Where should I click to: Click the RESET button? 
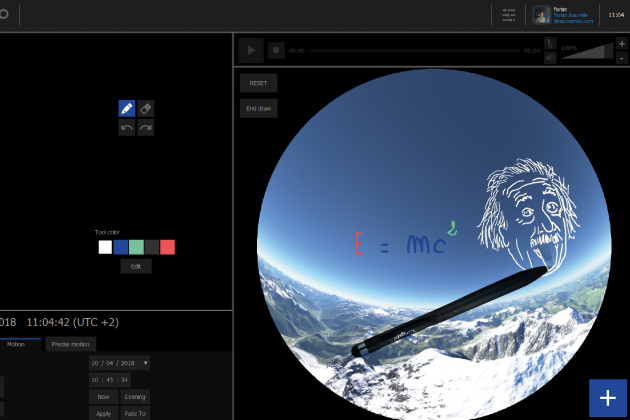258,83
